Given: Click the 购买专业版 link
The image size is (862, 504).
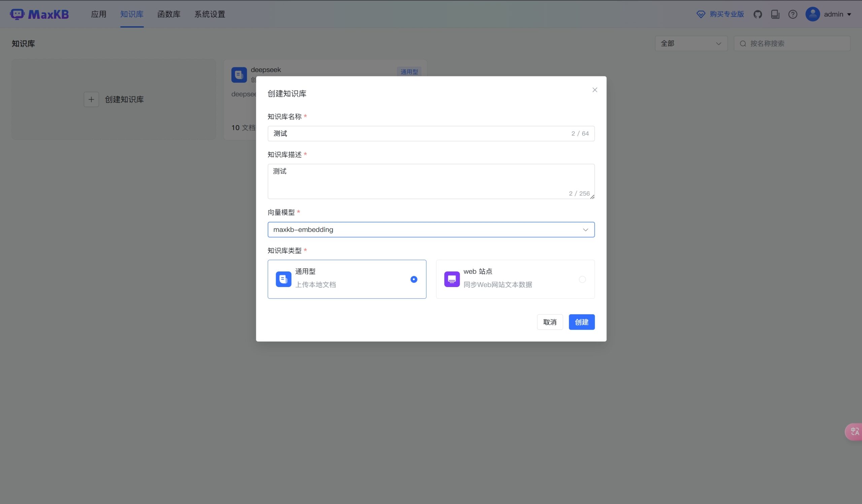Looking at the screenshot, I should [x=727, y=14].
